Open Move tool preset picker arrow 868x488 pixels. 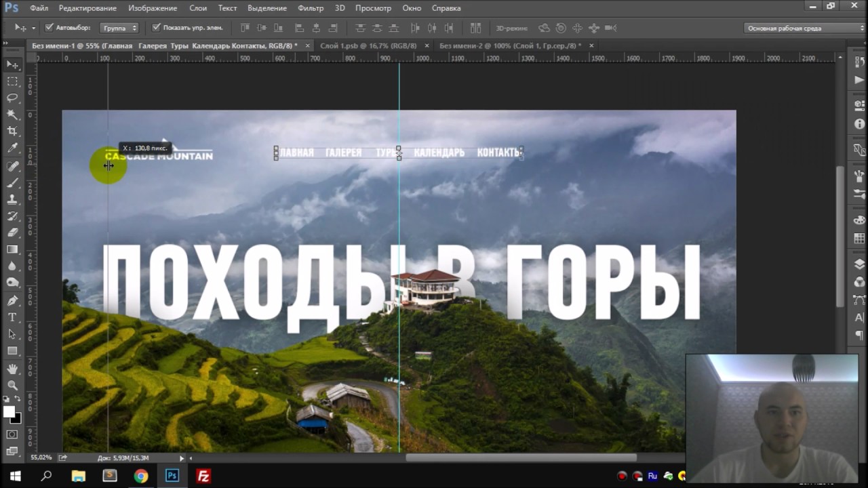tap(33, 28)
